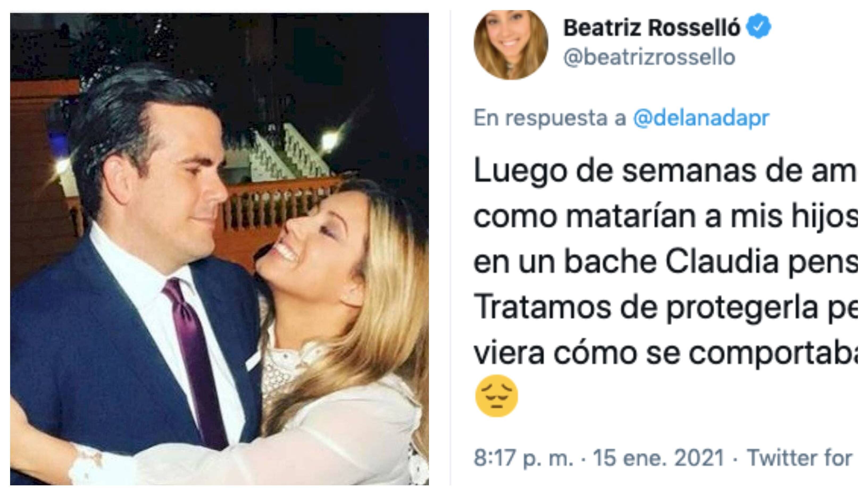Click the blue verified checkmark badge
This screenshot has width=868, height=488.
click(x=758, y=26)
